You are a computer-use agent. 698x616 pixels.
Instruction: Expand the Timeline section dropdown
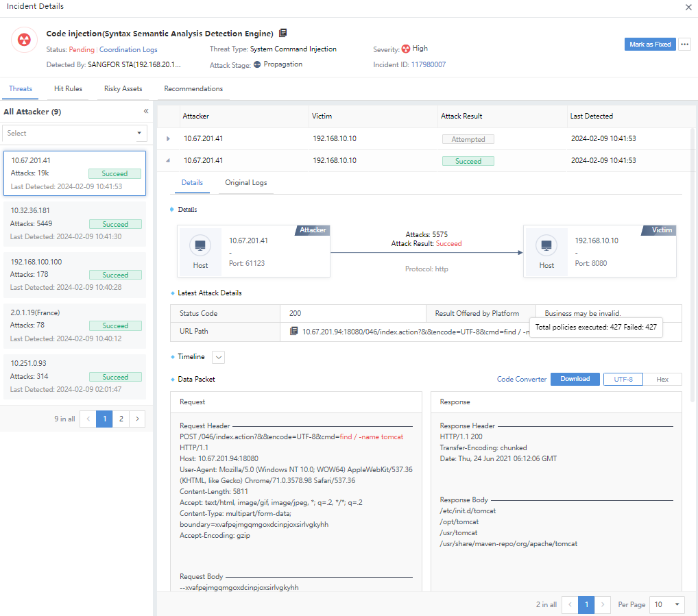(219, 357)
